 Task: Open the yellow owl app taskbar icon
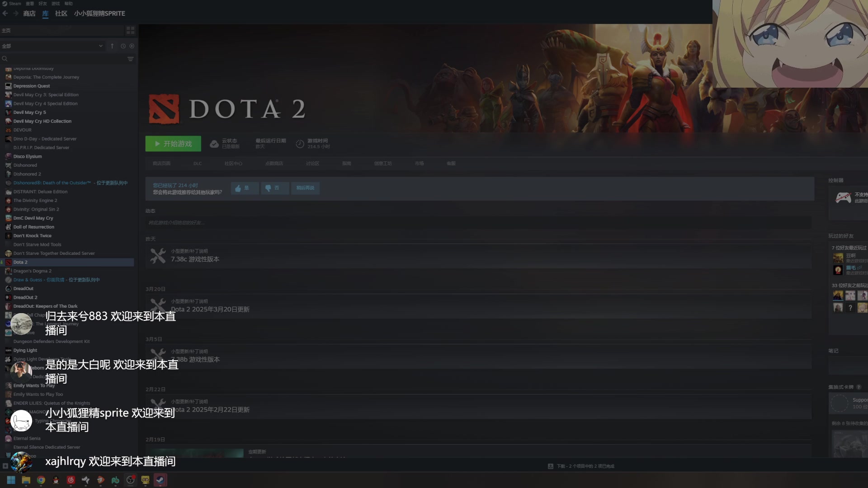(x=145, y=480)
